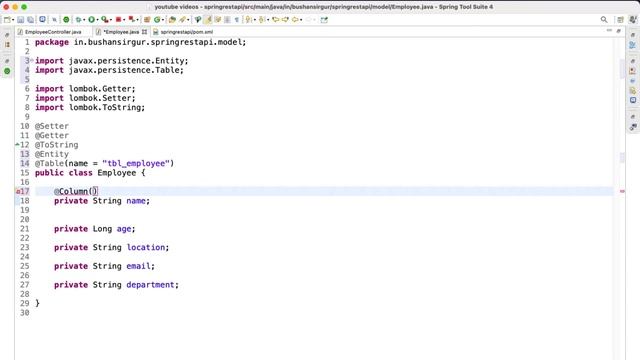Screen dimensions: 640x360
Task: Click the "tbl_employee" string on line 14
Action: pos(136,163)
